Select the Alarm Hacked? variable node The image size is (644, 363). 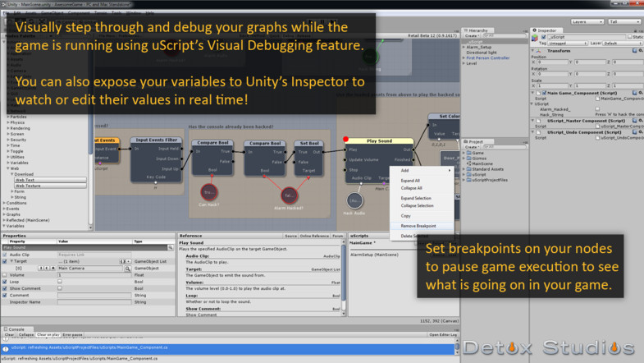click(289, 195)
